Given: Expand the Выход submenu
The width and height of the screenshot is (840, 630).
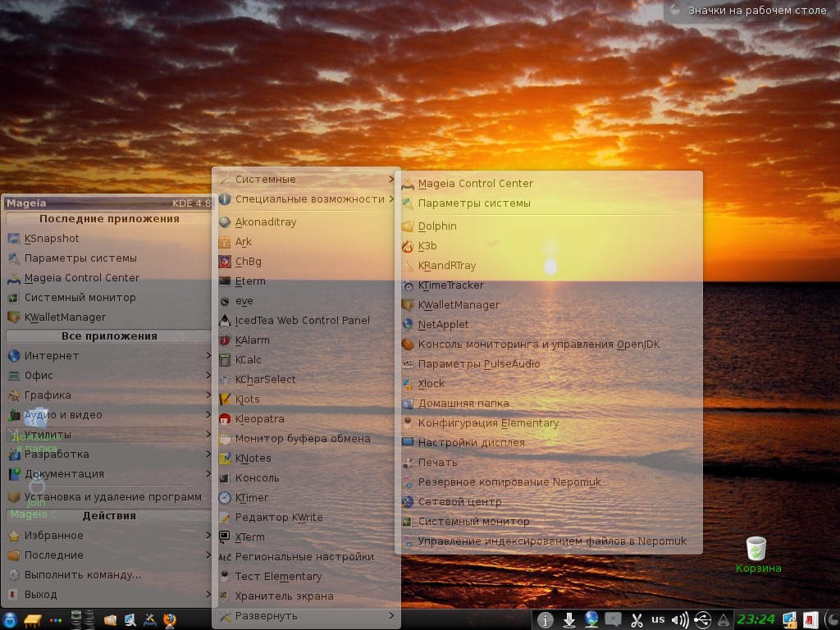Looking at the screenshot, I should click(107, 595).
